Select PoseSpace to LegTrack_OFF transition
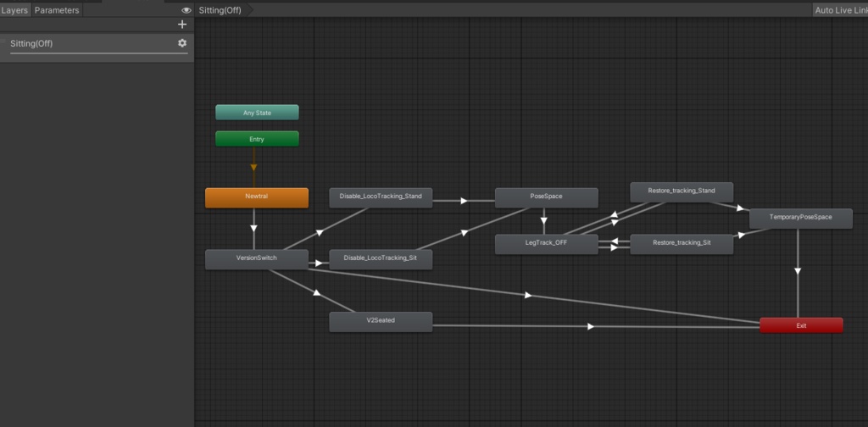The image size is (868, 427). tap(543, 221)
